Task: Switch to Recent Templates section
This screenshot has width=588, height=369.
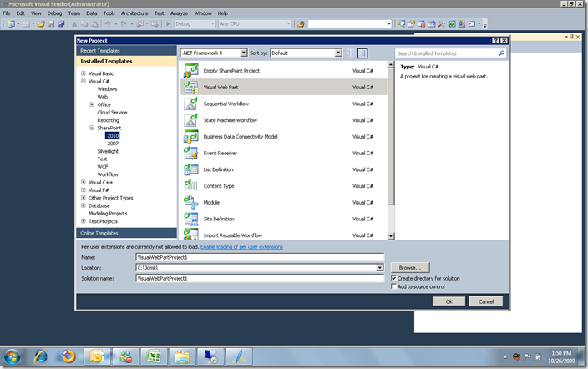Action: click(126, 51)
